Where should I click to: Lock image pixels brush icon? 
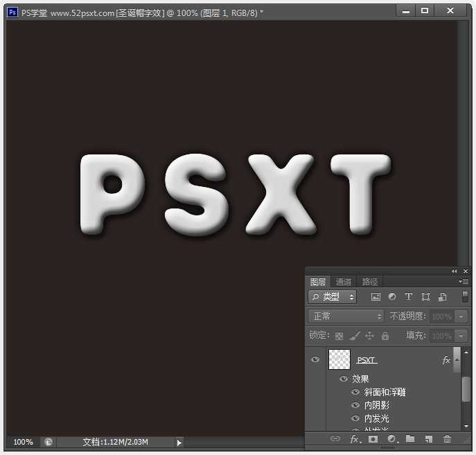[354, 335]
